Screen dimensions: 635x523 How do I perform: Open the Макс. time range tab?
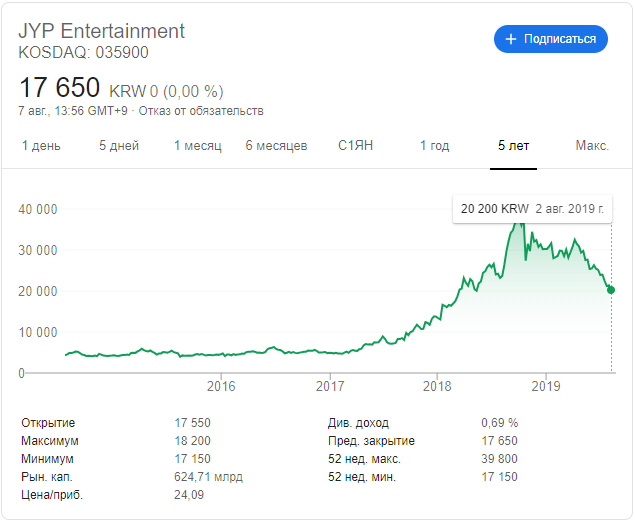pos(592,146)
